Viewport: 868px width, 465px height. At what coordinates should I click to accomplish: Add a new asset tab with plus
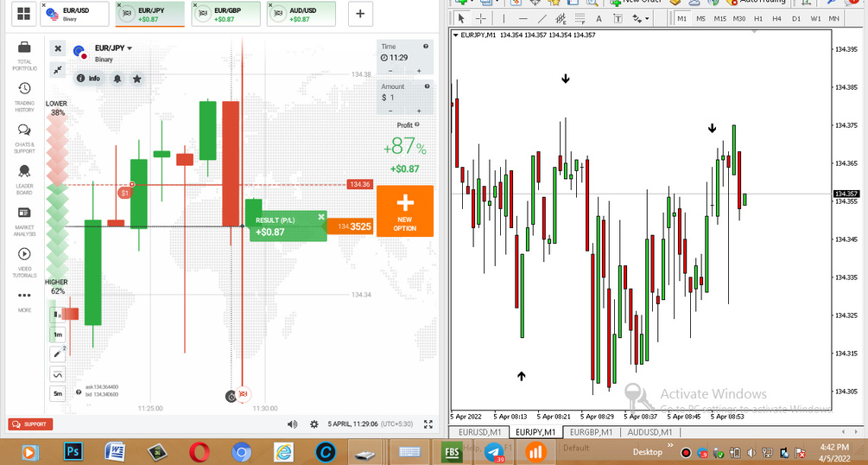360,14
